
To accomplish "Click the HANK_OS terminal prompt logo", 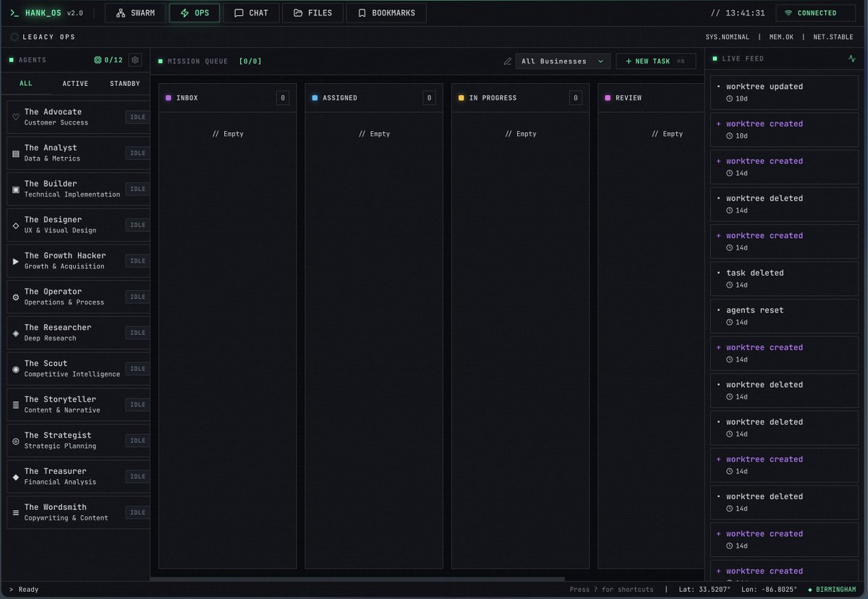I will pos(14,13).
